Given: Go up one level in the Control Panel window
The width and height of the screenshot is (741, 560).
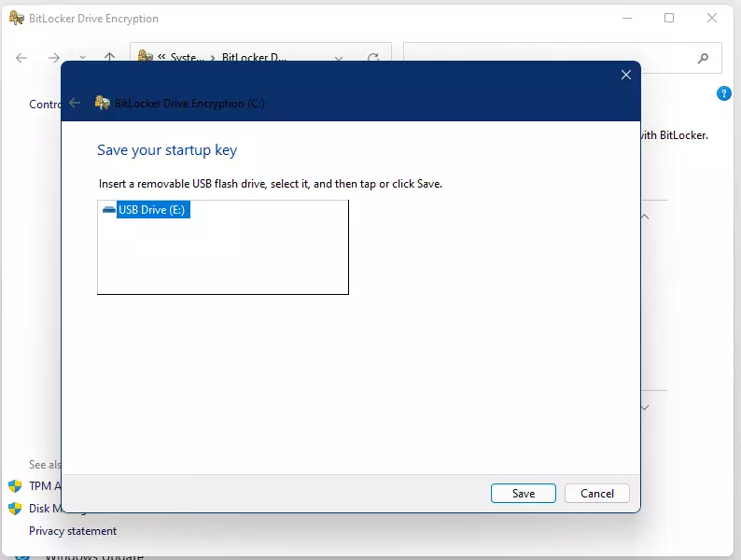Looking at the screenshot, I should pyautogui.click(x=109, y=58).
